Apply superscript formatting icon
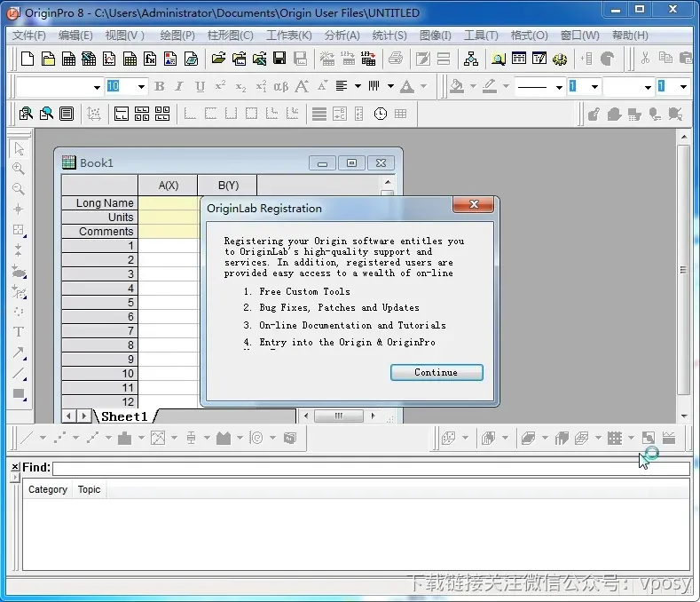 pos(221,86)
